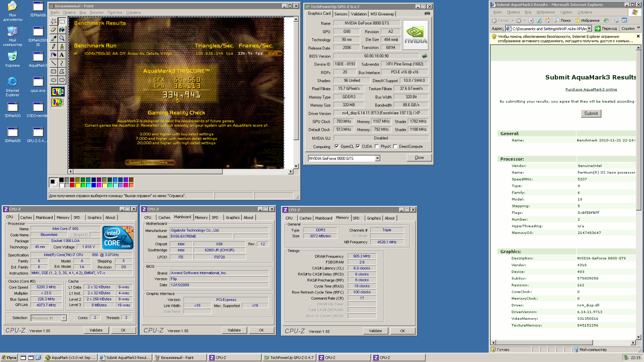Choose the transparent selection mode option
This screenshot has width=644, height=362.
[58, 102]
